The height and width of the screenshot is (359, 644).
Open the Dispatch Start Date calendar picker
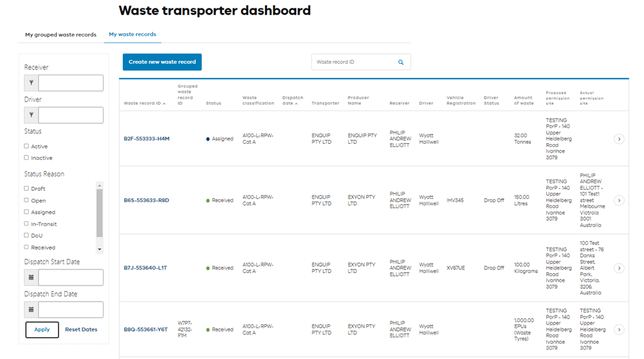coord(31,277)
